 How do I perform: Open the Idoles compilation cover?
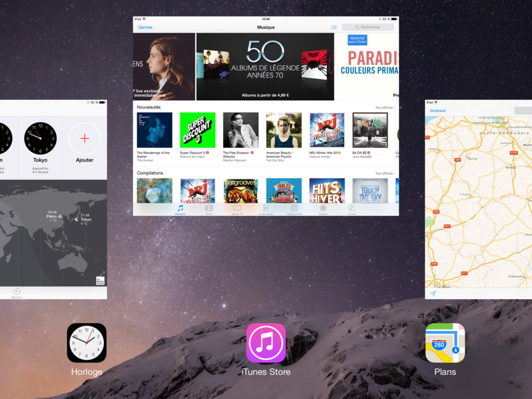(x=284, y=191)
